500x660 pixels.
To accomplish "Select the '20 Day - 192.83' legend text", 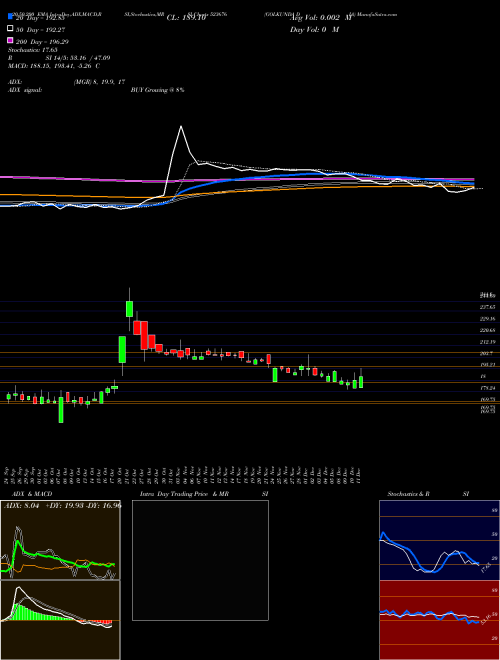I will coord(42,18).
